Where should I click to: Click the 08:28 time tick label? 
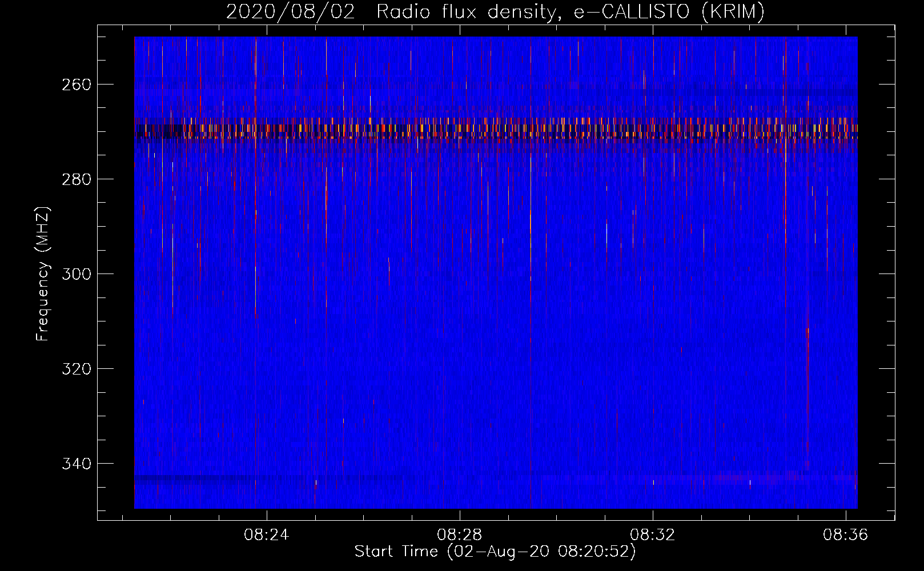pyautogui.click(x=460, y=535)
